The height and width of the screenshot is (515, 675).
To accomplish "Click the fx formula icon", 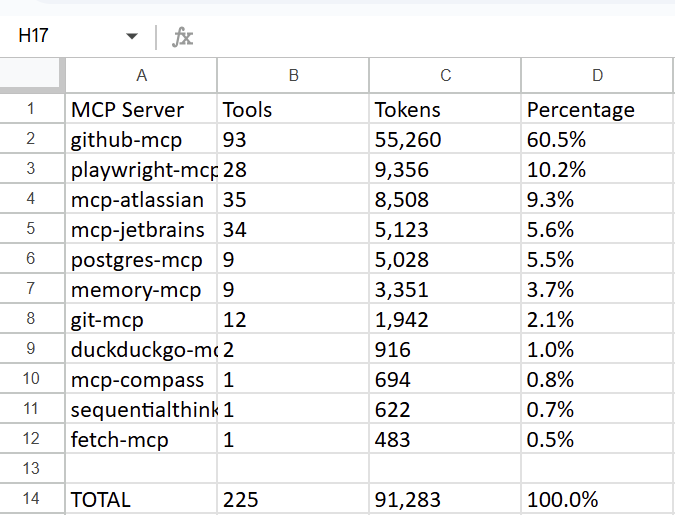I will point(183,37).
